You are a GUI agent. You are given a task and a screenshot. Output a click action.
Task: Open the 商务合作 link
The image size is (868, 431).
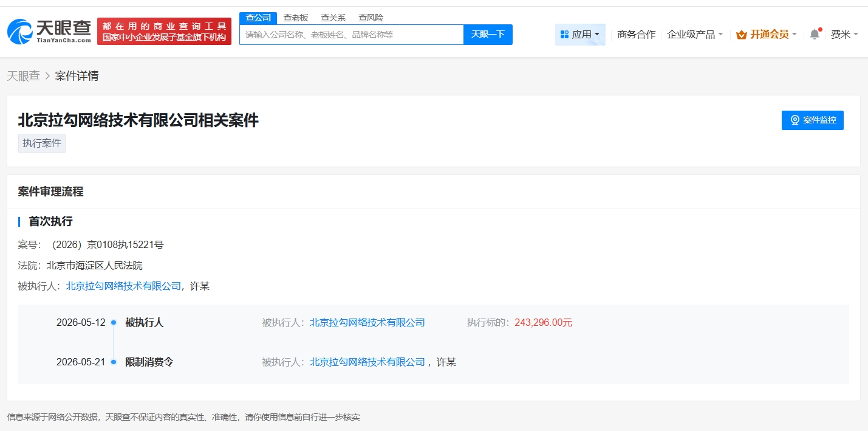pos(636,35)
